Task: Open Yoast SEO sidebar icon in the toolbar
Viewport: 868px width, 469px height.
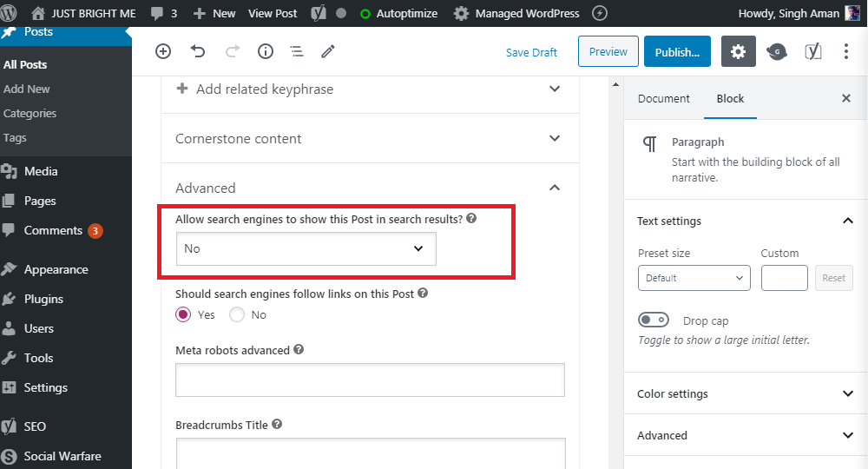Action: point(812,51)
